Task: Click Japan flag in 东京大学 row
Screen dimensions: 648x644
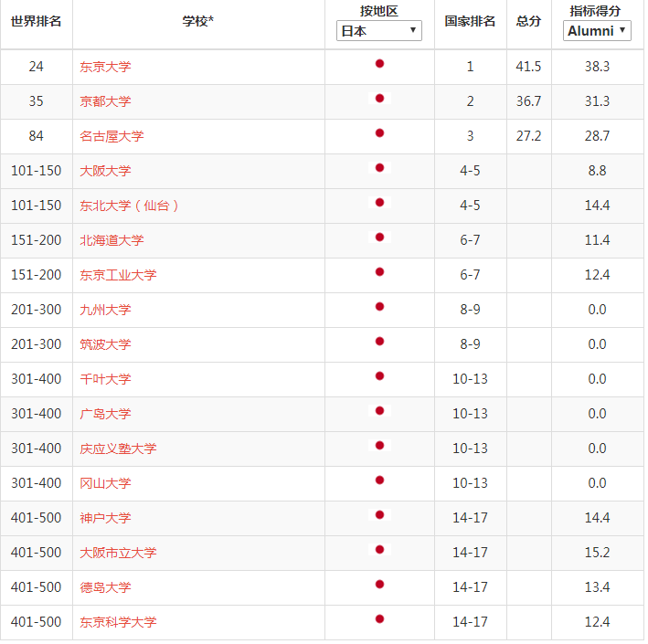Action: (x=379, y=64)
